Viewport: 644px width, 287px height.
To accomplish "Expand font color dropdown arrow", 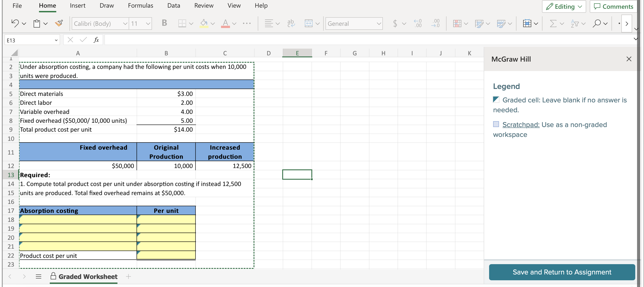I will 234,24.
